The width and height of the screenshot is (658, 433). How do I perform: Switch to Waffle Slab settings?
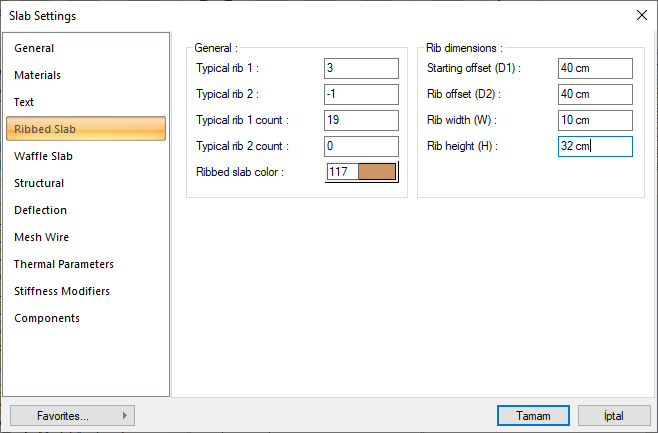coord(43,156)
